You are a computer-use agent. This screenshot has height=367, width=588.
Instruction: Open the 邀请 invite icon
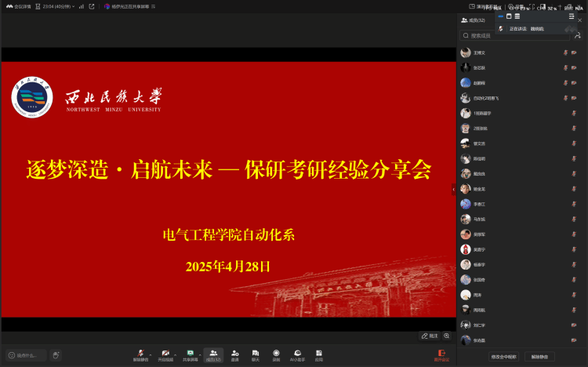click(x=234, y=353)
